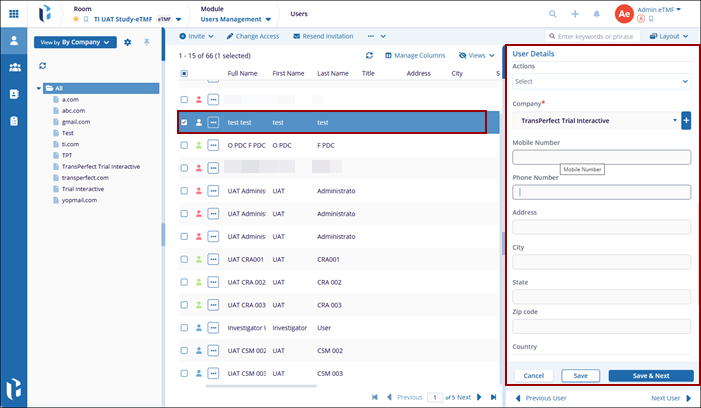This screenshot has height=408, width=701.
Task: Toggle the select-all checkbox in table header
Action: 184,73
